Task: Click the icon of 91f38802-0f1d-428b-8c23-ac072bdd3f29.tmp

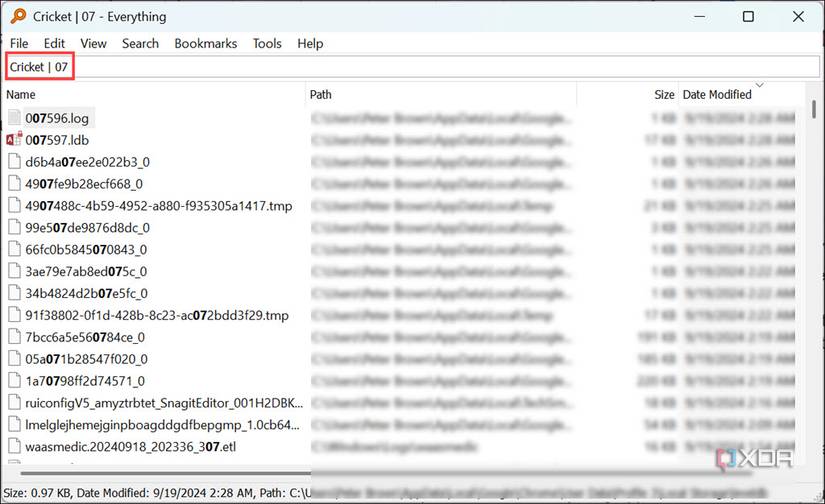Action: (x=14, y=315)
